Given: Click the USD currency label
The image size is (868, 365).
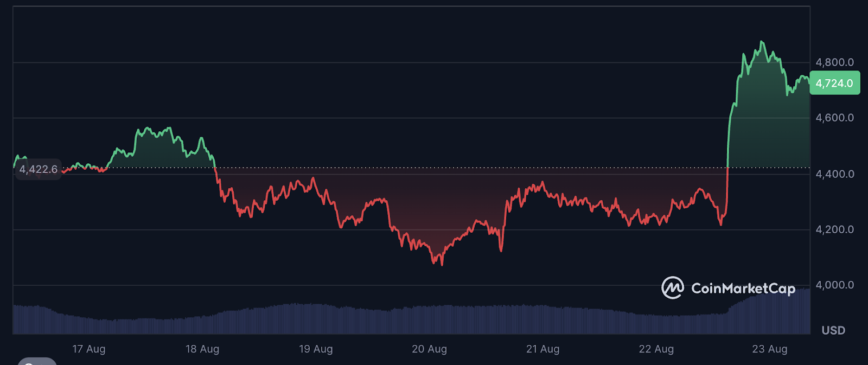Looking at the screenshot, I should [x=833, y=330].
